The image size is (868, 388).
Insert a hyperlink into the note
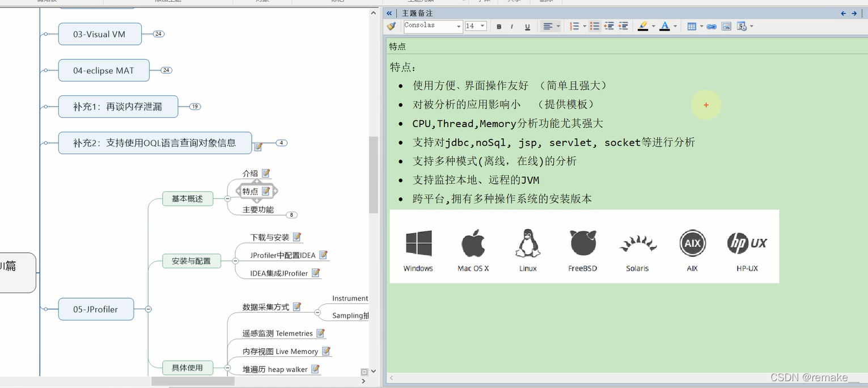(711, 26)
